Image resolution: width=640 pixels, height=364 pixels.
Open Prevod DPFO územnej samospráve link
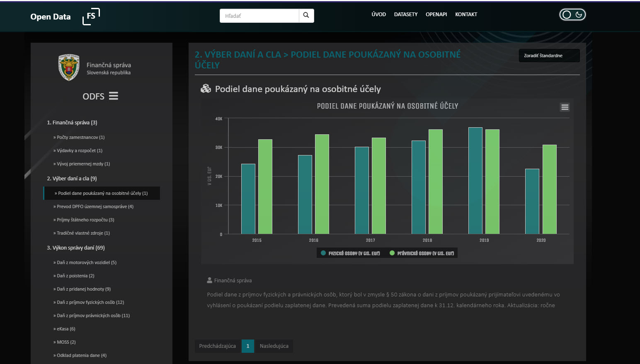[95, 206]
